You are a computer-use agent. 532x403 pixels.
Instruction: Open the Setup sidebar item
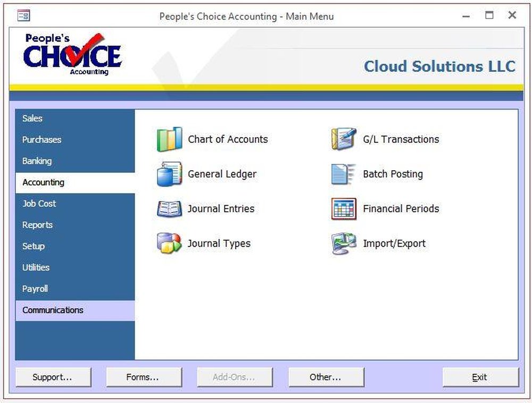33,246
